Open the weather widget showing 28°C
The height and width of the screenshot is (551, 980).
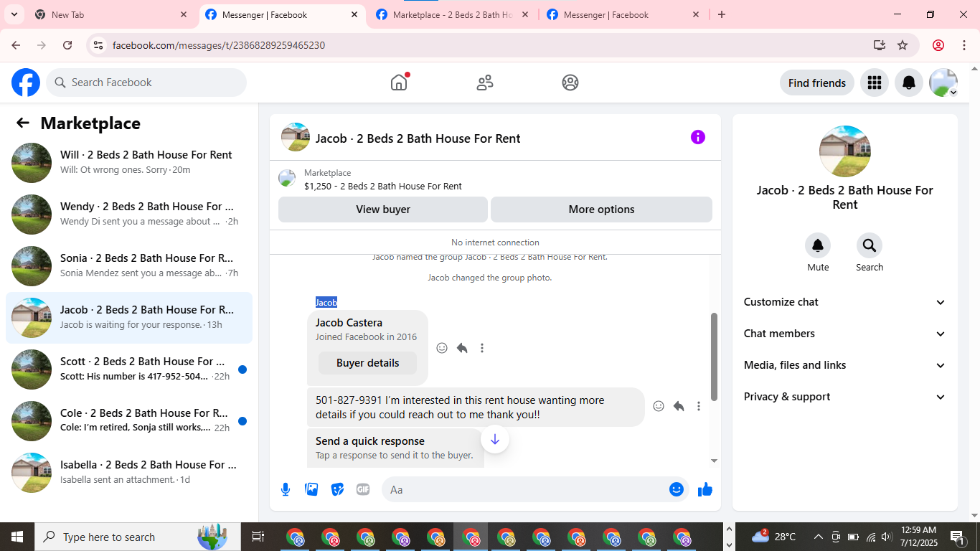[773, 537]
